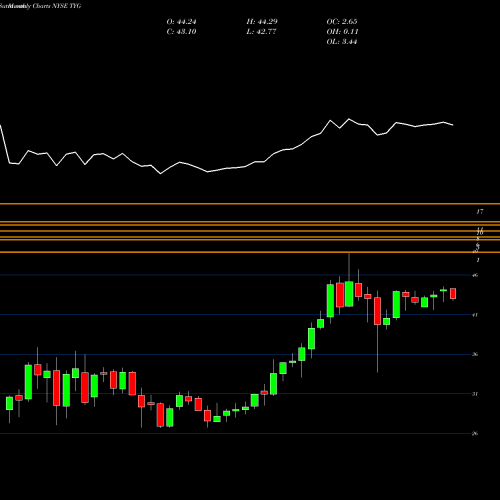
Task: Click the 'OH: 0.11' reading
Action: 342,32
